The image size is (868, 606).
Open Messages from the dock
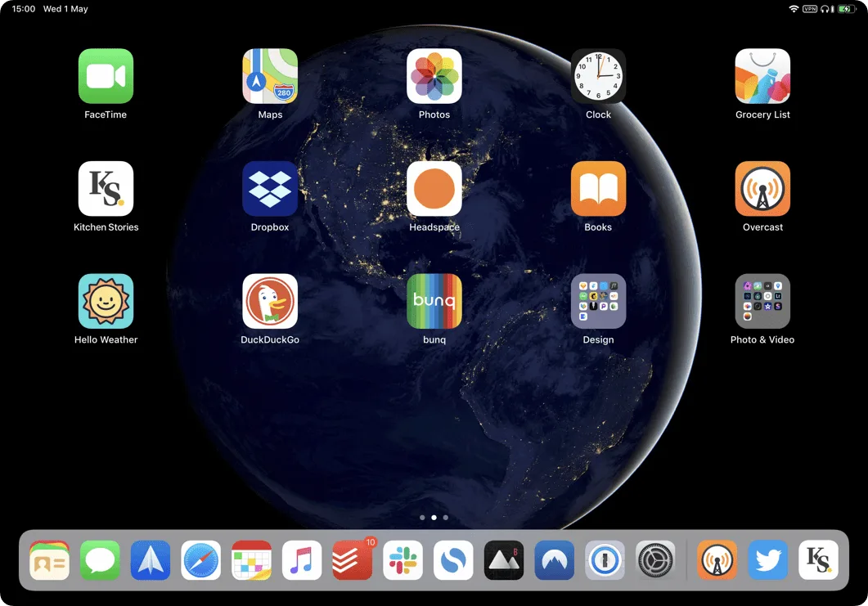100,560
